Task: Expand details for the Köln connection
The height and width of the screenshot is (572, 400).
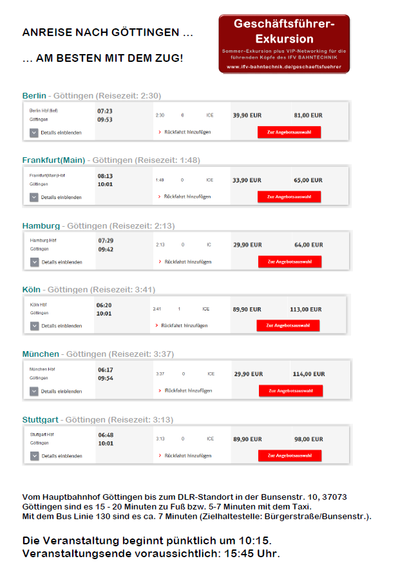Action: pyautogui.click(x=57, y=326)
